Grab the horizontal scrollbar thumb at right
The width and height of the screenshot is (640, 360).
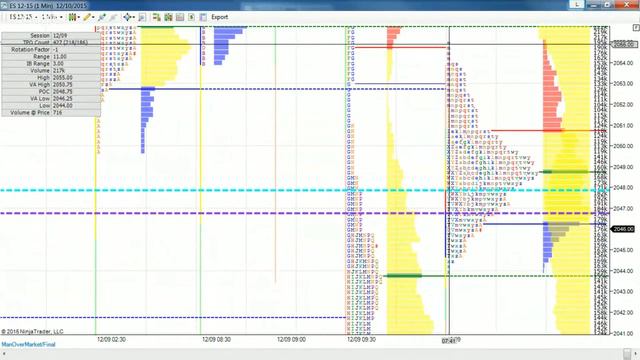(627, 353)
